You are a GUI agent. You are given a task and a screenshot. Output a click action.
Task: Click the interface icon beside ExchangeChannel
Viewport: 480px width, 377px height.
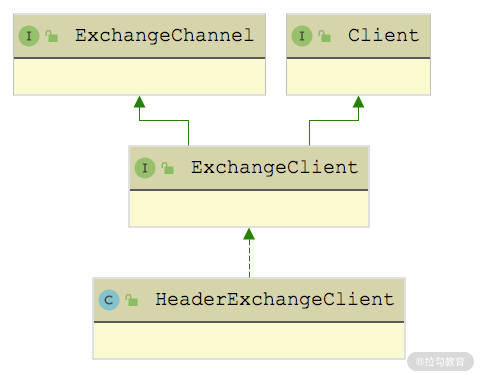pyautogui.click(x=29, y=36)
